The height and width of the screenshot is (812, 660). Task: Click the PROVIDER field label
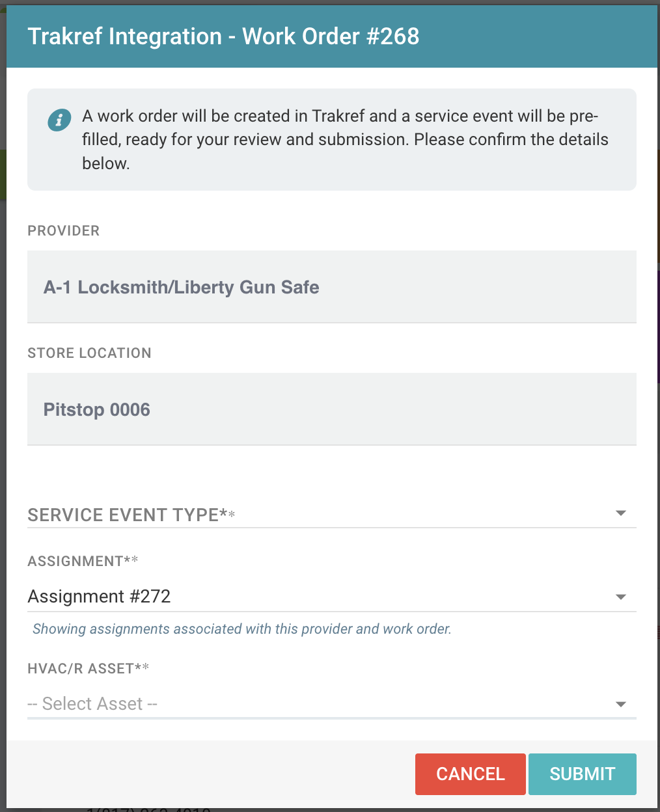[63, 231]
